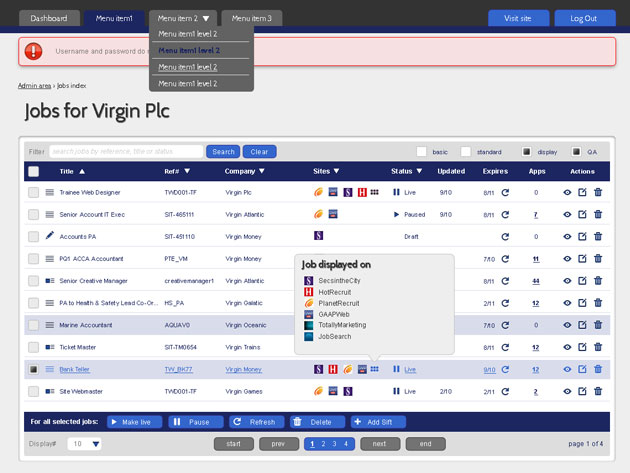630x473 pixels.
Task: Delete the Trainee Web Designer job via trash icon
Action: point(598,192)
